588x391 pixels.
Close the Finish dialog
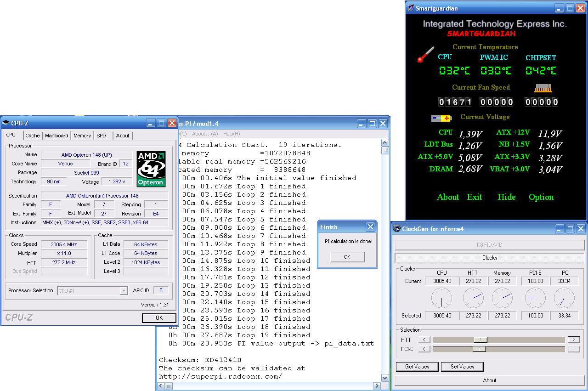pos(370,227)
